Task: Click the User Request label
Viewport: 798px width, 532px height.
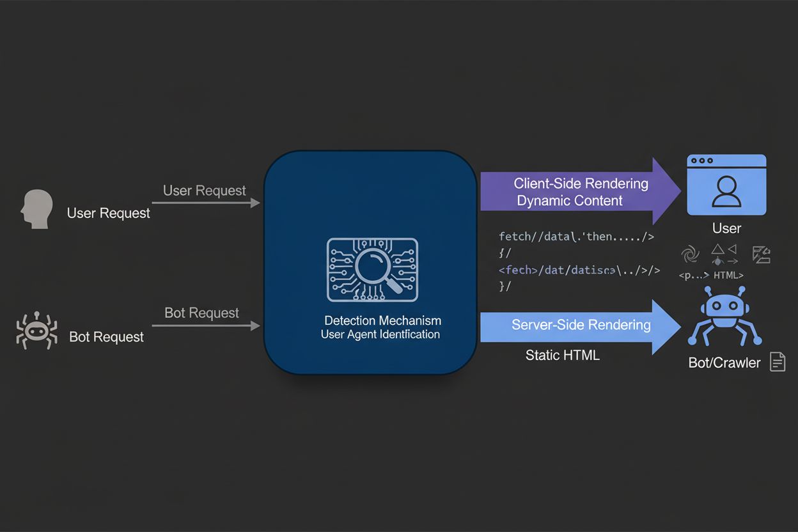Action: coord(108,213)
